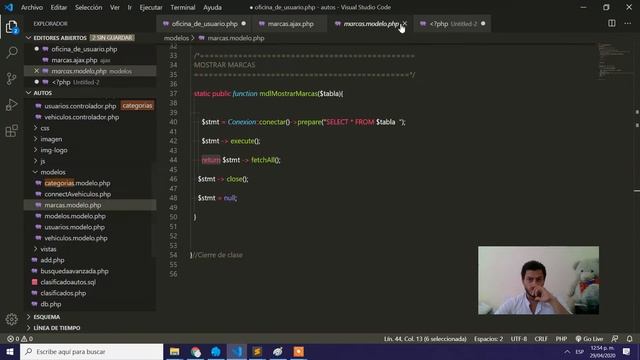Click the errors and warnings status indicator
Viewport: 640px width, 360px height.
(x=20, y=339)
